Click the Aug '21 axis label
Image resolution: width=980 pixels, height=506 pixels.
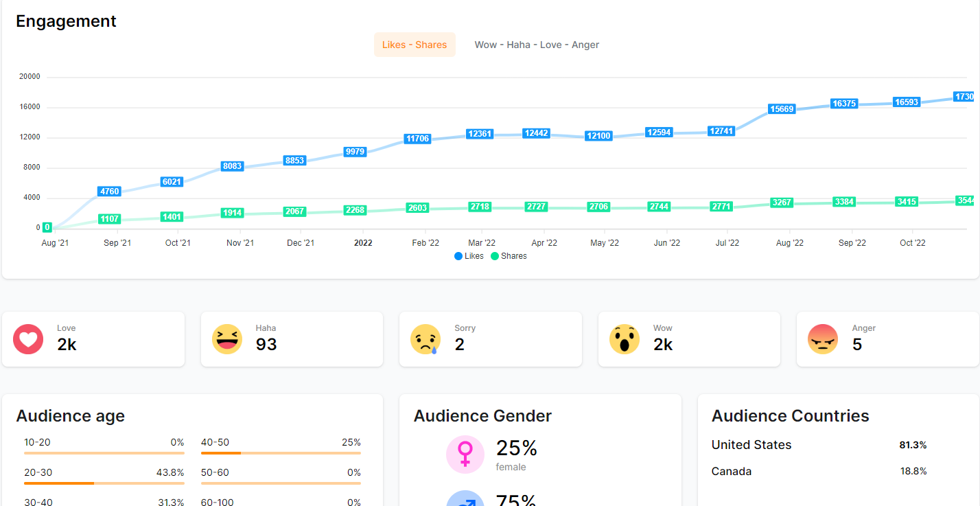click(x=55, y=243)
